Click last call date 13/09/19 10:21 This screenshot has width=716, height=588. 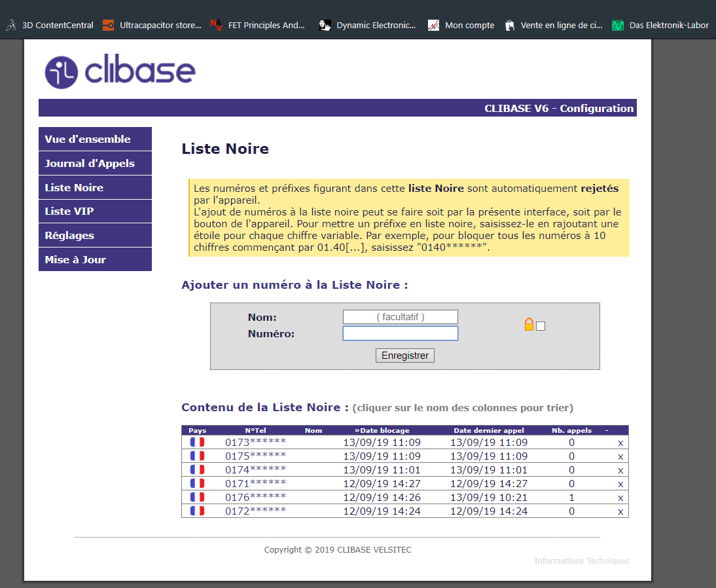click(489, 497)
